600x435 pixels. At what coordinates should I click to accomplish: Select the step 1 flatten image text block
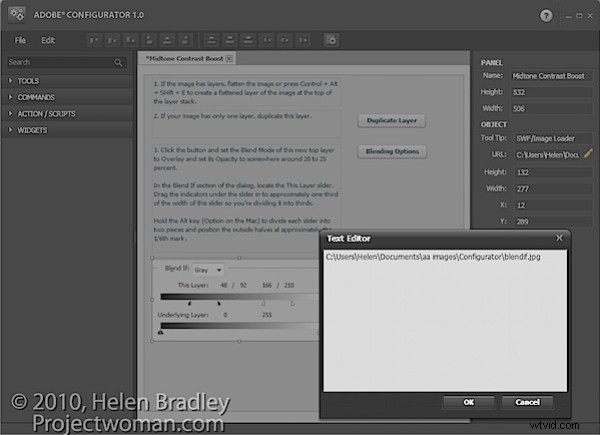point(246,92)
